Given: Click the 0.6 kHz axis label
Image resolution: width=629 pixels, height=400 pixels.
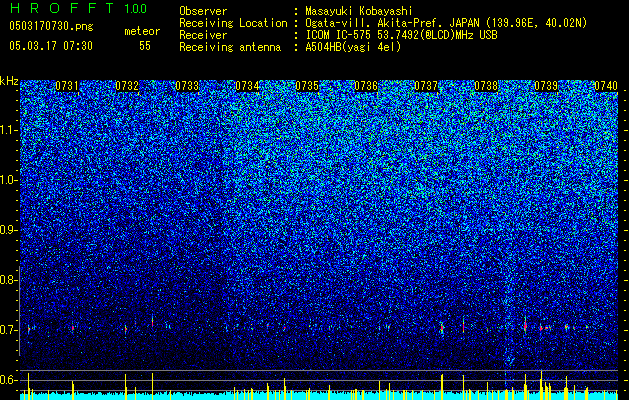Looking at the screenshot, I should pos(8,380).
